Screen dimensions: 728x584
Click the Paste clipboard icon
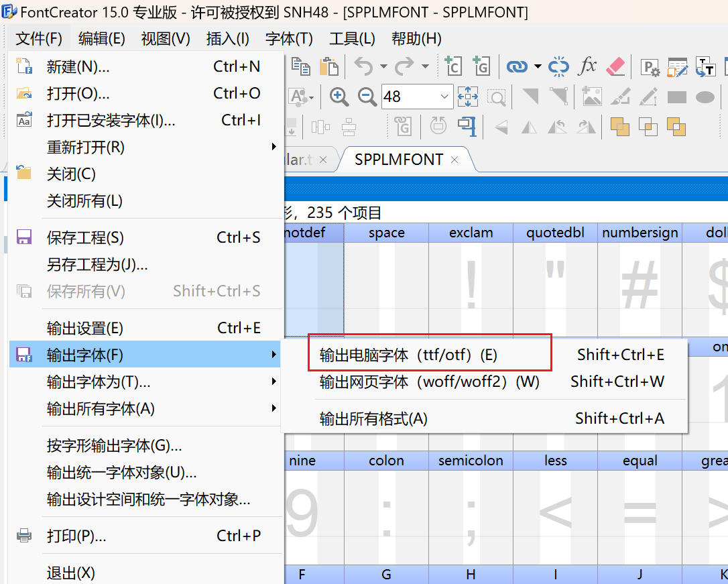328,67
